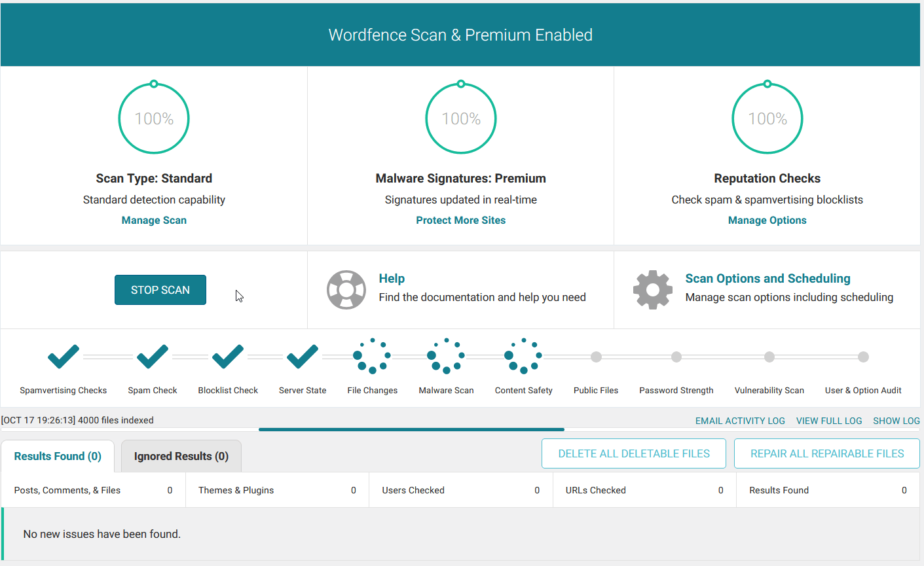The height and width of the screenshot is (566, 924).
Task: Click the Spam Check checkmark icon
Action: pos(152,356)
